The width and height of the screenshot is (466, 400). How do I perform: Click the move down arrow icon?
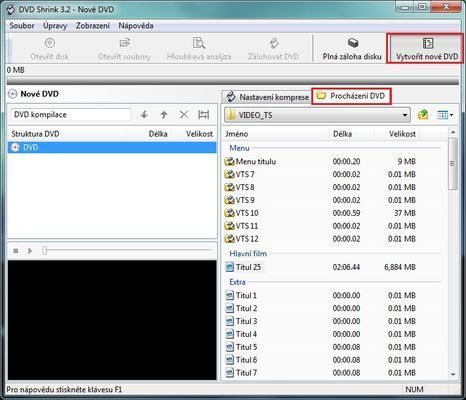(144, 115)
